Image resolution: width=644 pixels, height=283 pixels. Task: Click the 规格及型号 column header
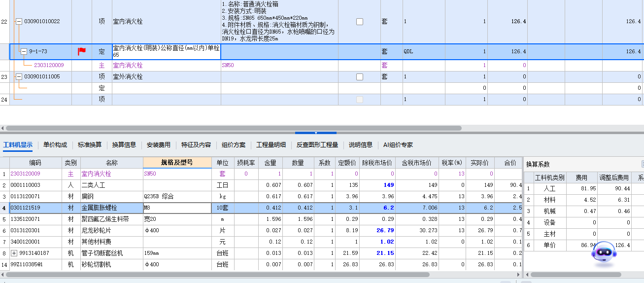tap(177, 163)
